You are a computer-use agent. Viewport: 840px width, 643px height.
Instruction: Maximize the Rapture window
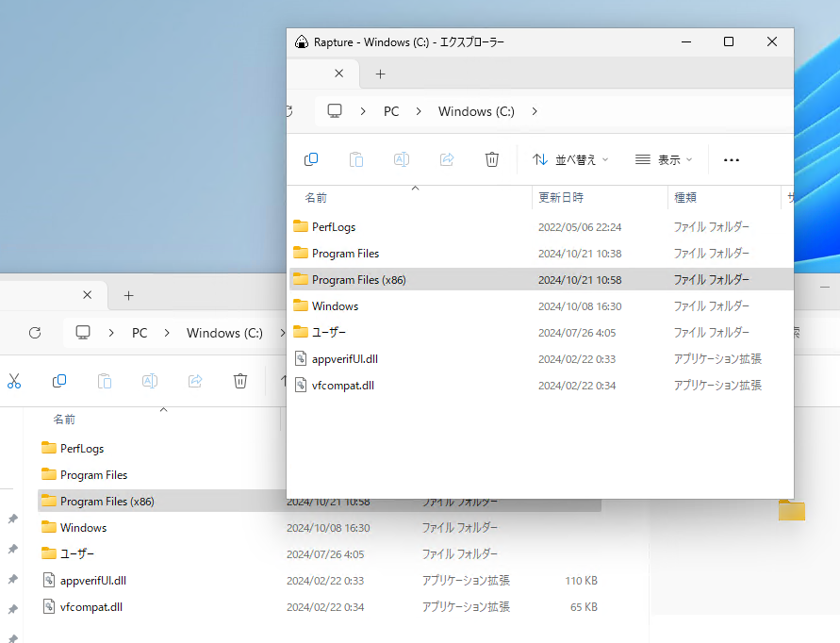tap(729, 41)
